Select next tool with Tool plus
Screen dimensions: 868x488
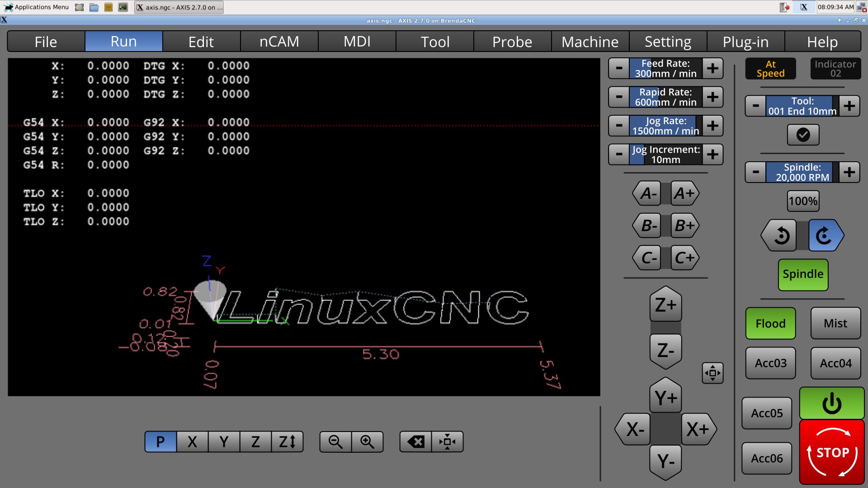coord(849,106)
